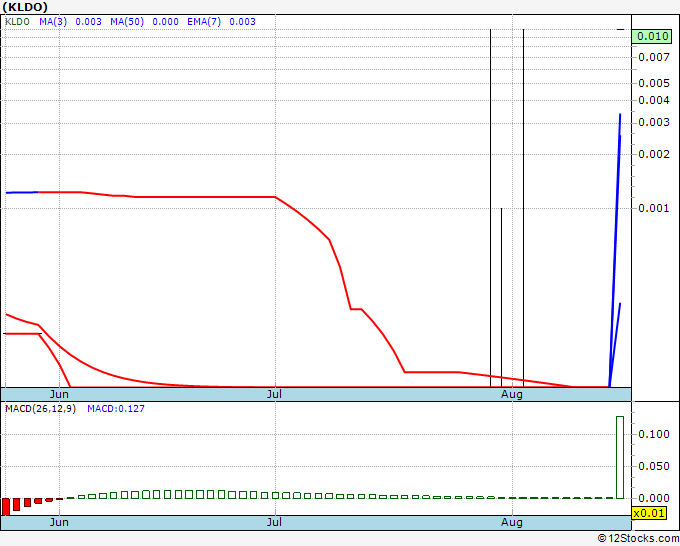Screen dimensions: 680x546
Task: Click the yellow x0.01 scale tag
Action: pyautogui.click(x=649, y=513)
